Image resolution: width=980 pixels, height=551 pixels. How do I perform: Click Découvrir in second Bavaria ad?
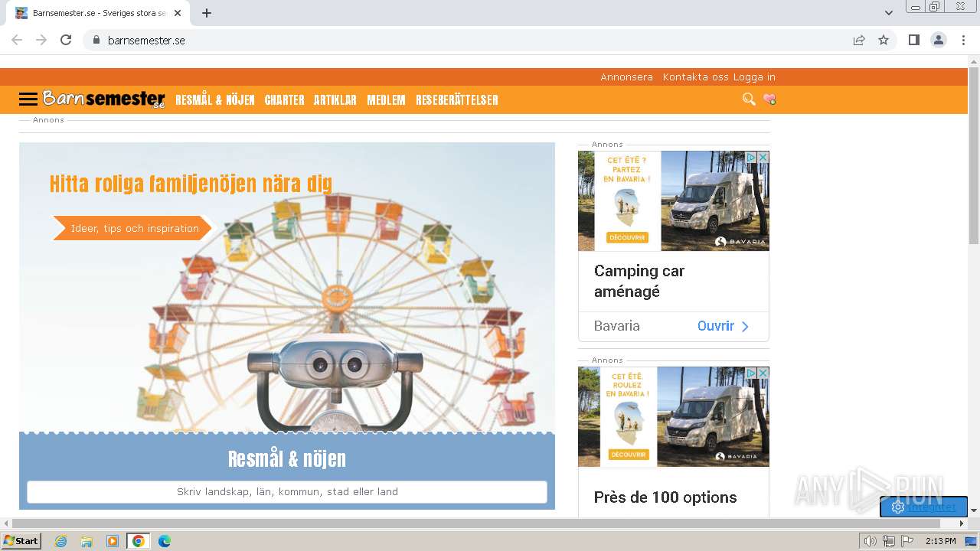627,455
